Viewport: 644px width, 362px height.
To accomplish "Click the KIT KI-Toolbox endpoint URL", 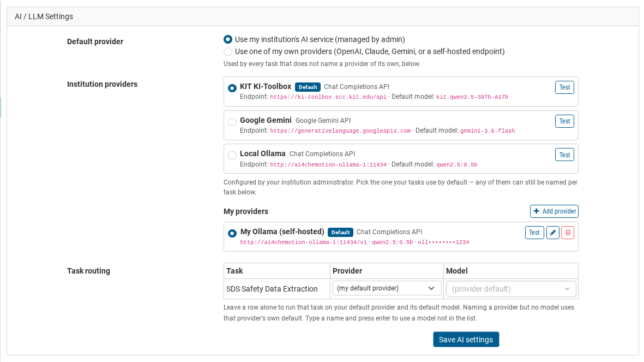I will tap(328, 97).
